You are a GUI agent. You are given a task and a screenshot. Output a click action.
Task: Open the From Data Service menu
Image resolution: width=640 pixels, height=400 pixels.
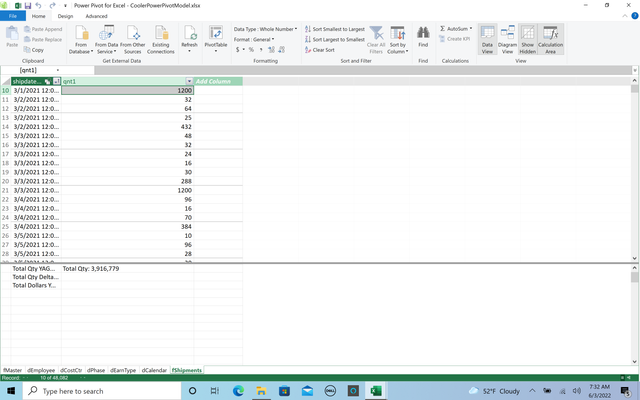click(x=107, y=40)
